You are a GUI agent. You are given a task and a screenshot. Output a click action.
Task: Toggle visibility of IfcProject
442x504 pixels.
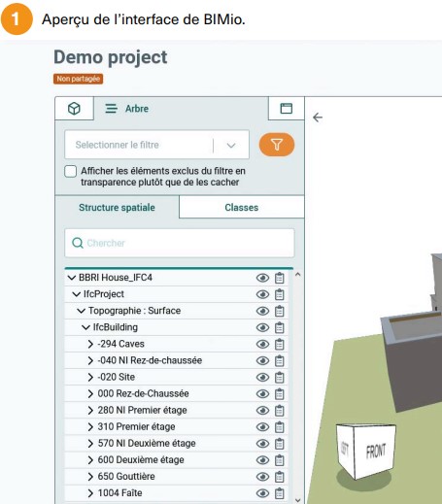(x=262, y=294)
